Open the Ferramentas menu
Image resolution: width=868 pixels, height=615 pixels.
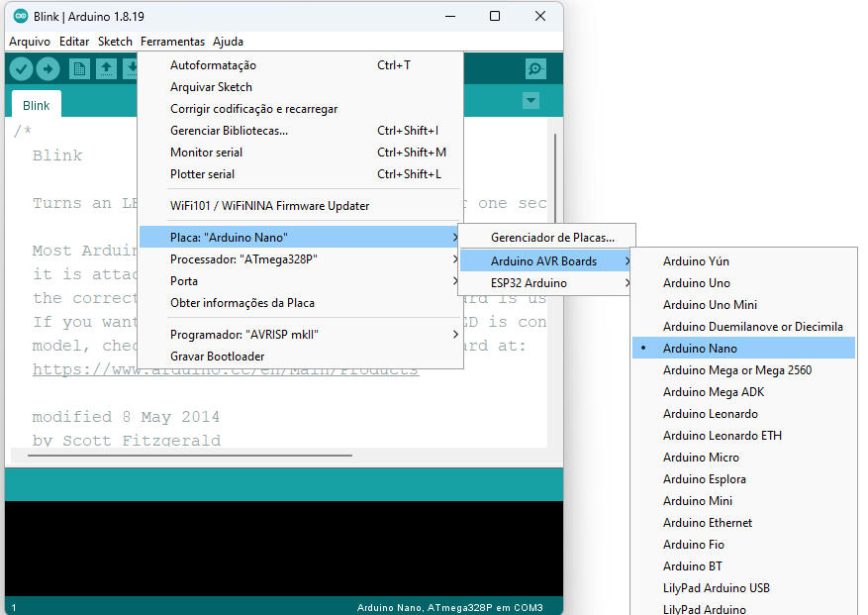172,42
